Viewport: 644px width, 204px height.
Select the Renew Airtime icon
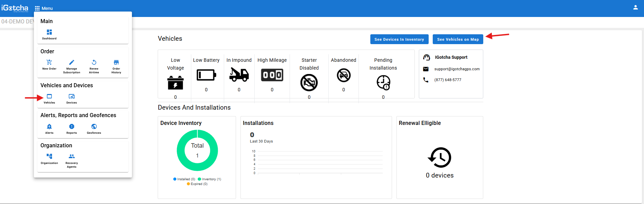click(x=94, y=62)
